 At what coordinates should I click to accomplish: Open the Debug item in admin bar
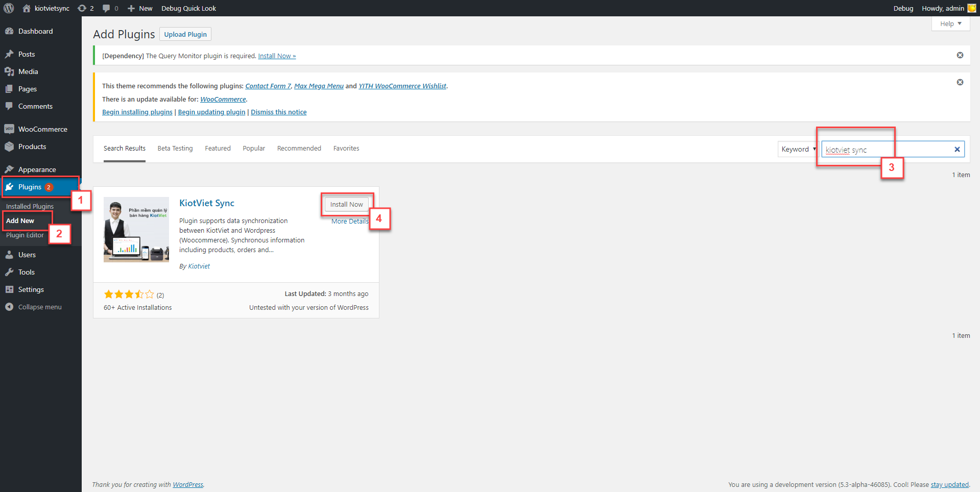[x=903, y=8]
